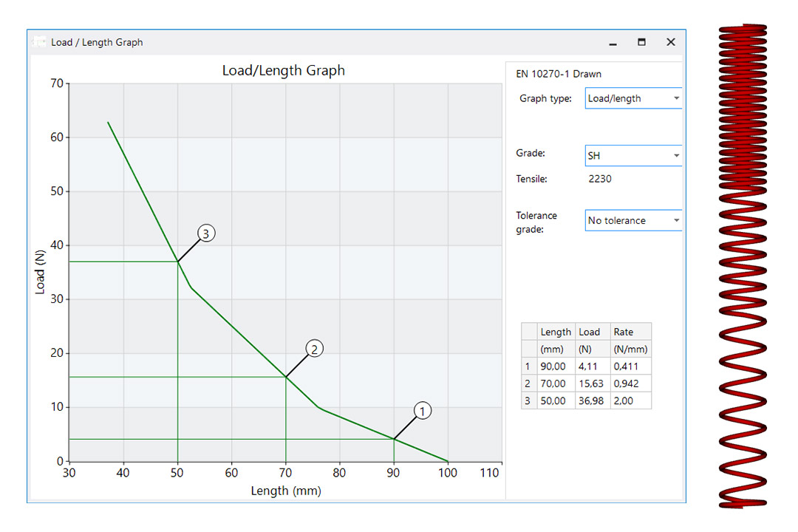Close the Load / Length Graph window
Viewport: 798px width, 532px height.
tap(670, 42)
